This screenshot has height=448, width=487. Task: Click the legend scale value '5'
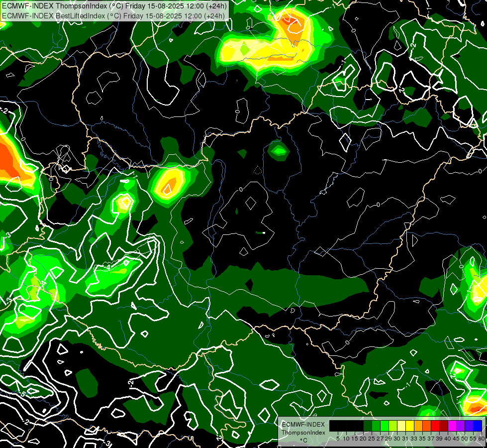tap(338, 439)
